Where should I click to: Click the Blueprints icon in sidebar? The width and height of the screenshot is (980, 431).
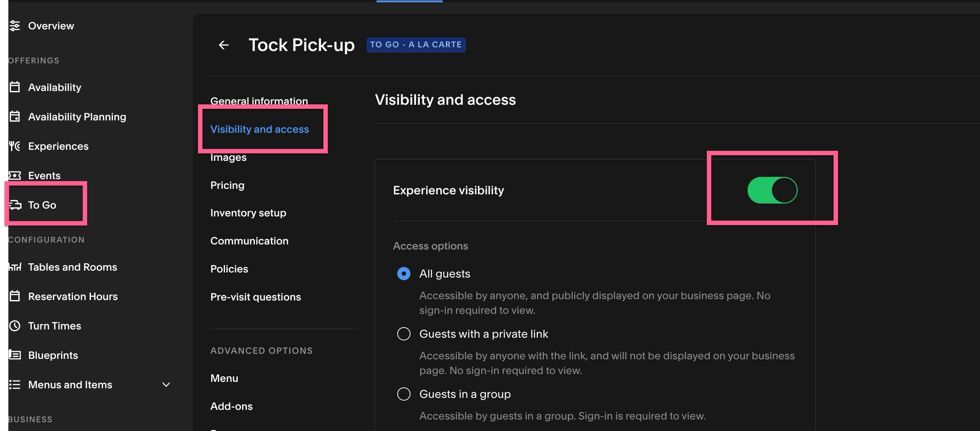[x=15, y=355]
